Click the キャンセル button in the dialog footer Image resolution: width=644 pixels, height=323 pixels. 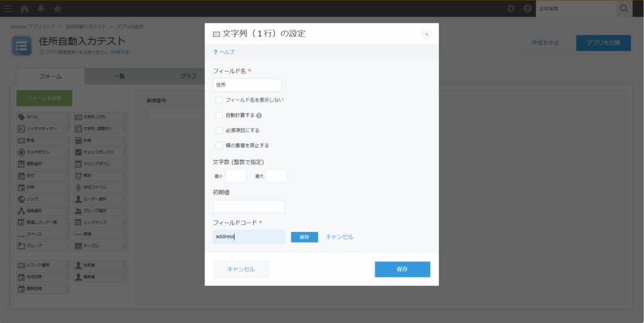click(x=241, y=269)
